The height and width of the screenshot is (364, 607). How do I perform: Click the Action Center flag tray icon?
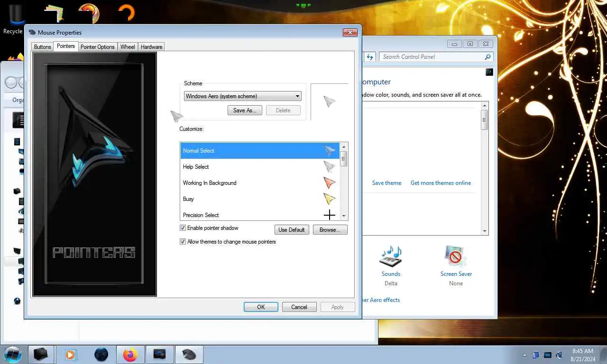coord(536,355)
